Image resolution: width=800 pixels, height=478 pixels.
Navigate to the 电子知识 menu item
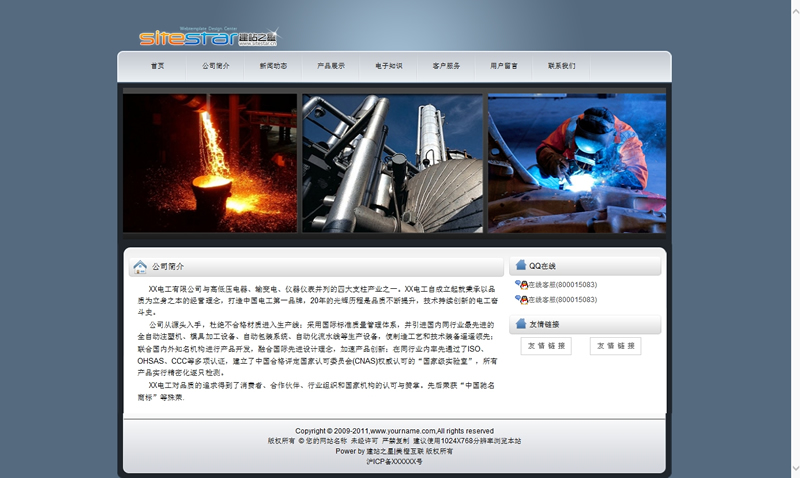pyautogui.click(x=389, y=66)
